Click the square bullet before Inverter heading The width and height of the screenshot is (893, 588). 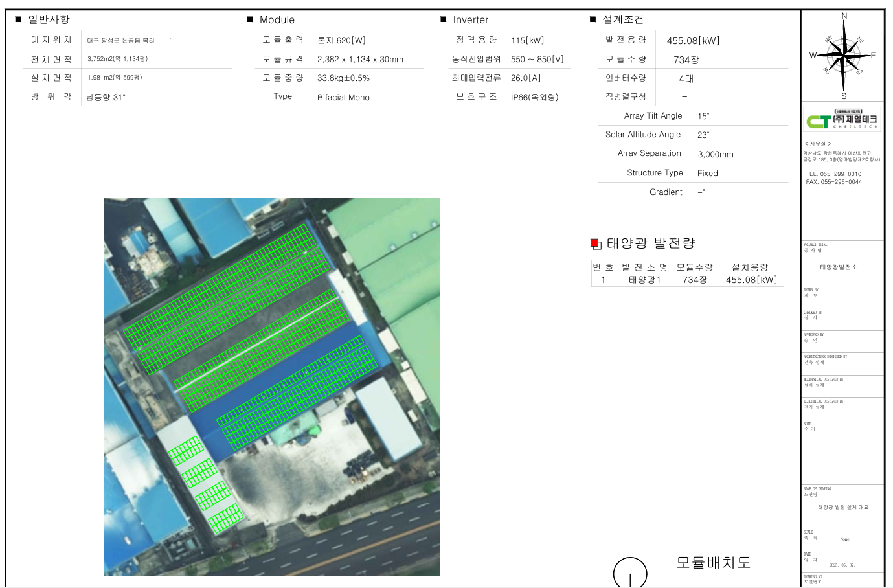pyautogui.click(x=444, y=19)
